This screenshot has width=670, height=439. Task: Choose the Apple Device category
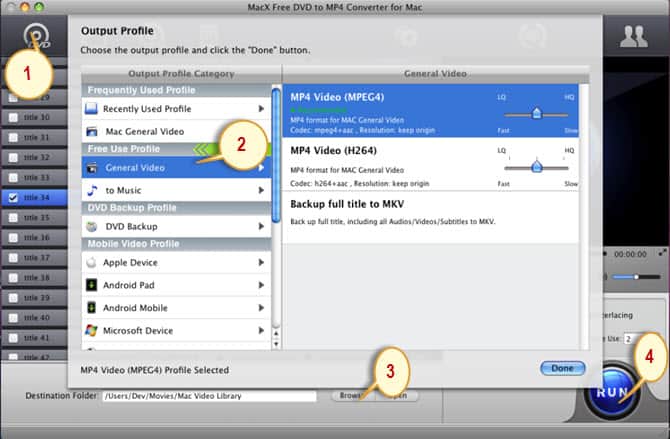(176, 262)
